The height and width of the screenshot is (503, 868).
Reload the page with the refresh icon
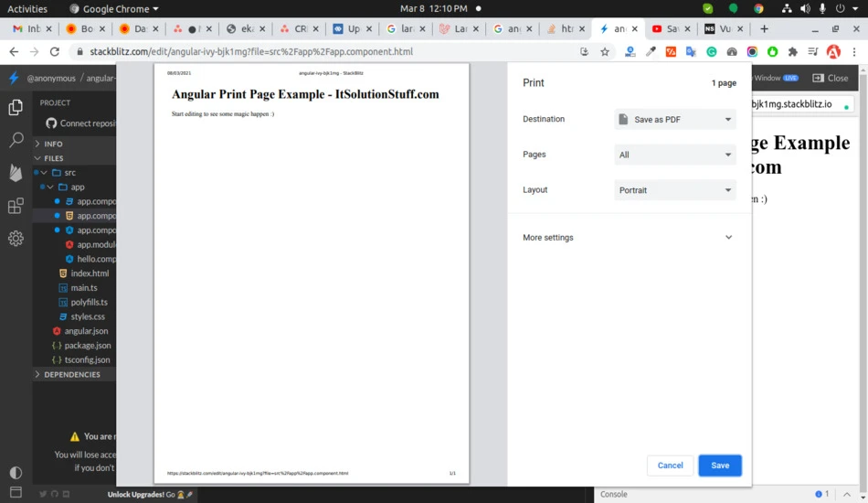click(x=54, y=51)
